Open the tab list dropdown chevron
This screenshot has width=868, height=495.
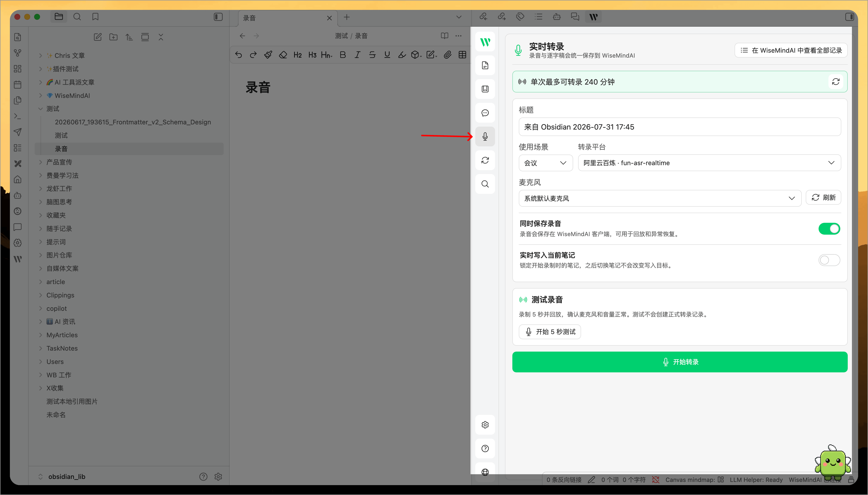coord(459,17)
